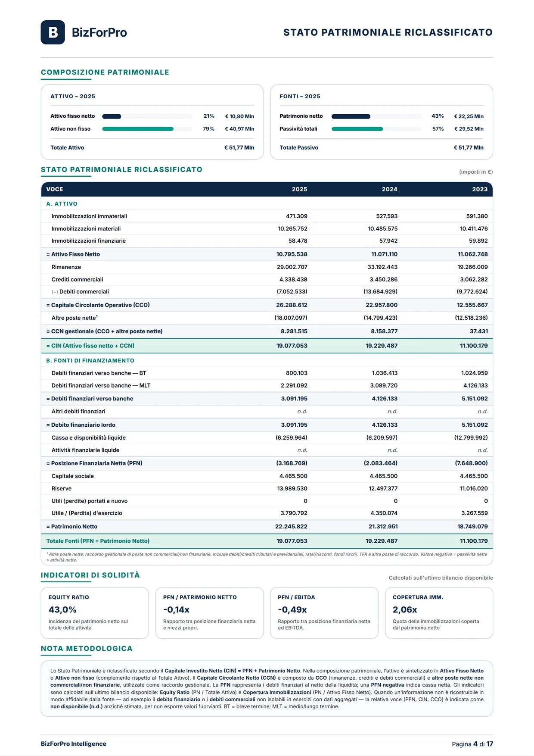Click the BizForPro brand name text
This screenshot has width=534, height=756.
click(99, 32)
